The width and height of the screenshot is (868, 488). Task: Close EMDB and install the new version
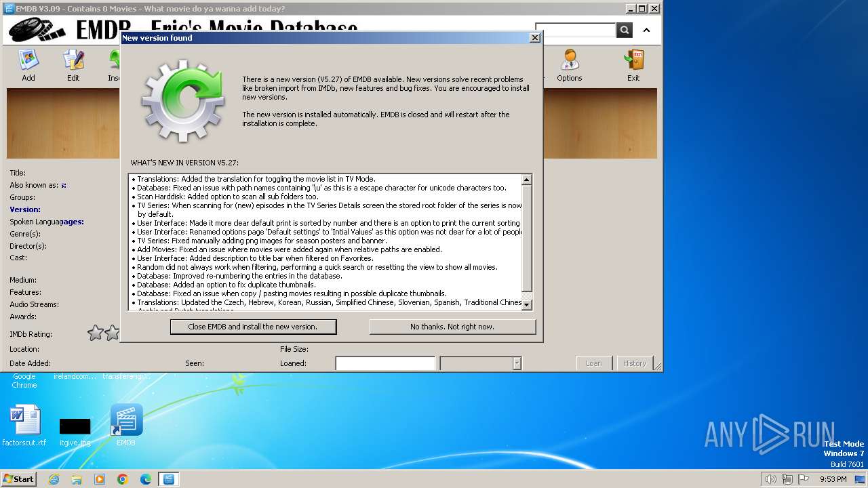[253, 327]
